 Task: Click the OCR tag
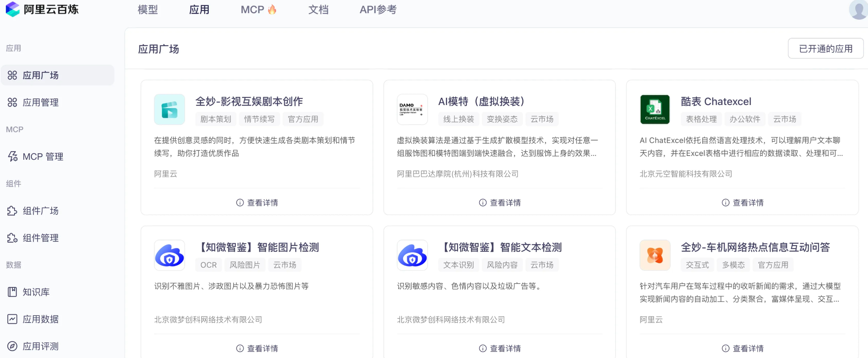(x=209, y=265)
